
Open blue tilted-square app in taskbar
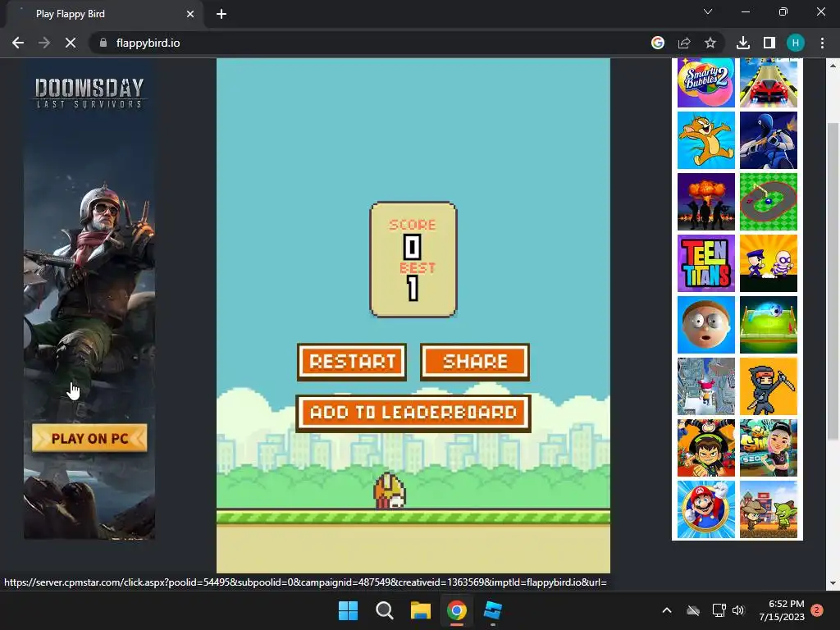[492, 610]
